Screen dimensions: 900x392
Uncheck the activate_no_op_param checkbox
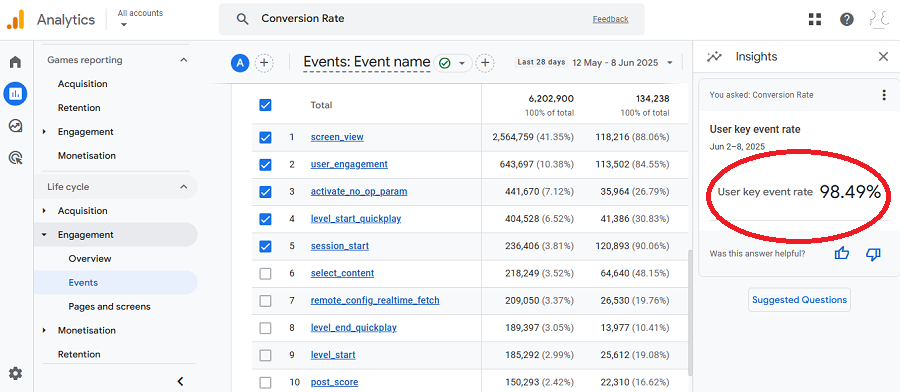coord(265,192)
